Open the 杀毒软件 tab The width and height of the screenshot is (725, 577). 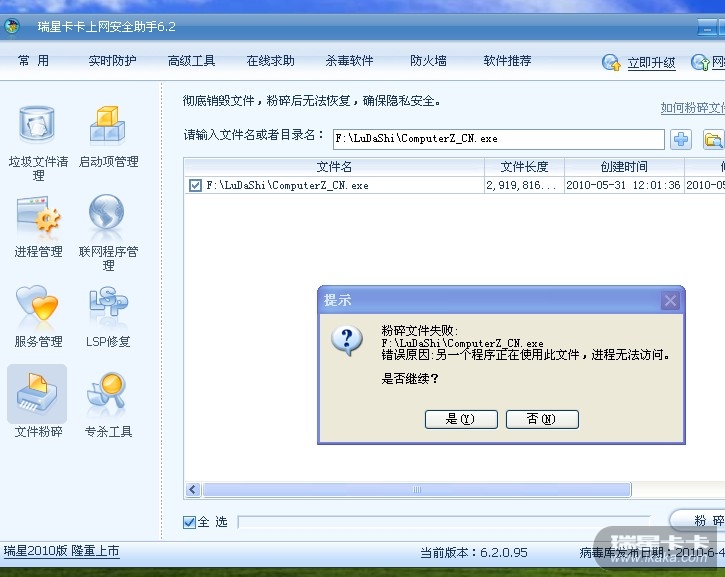coord(350,61)
